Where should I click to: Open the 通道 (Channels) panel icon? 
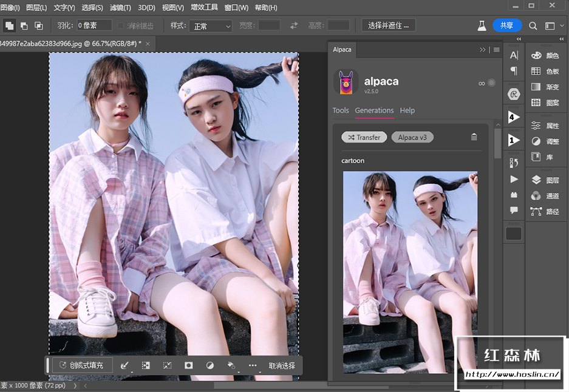tap(536, 196)
